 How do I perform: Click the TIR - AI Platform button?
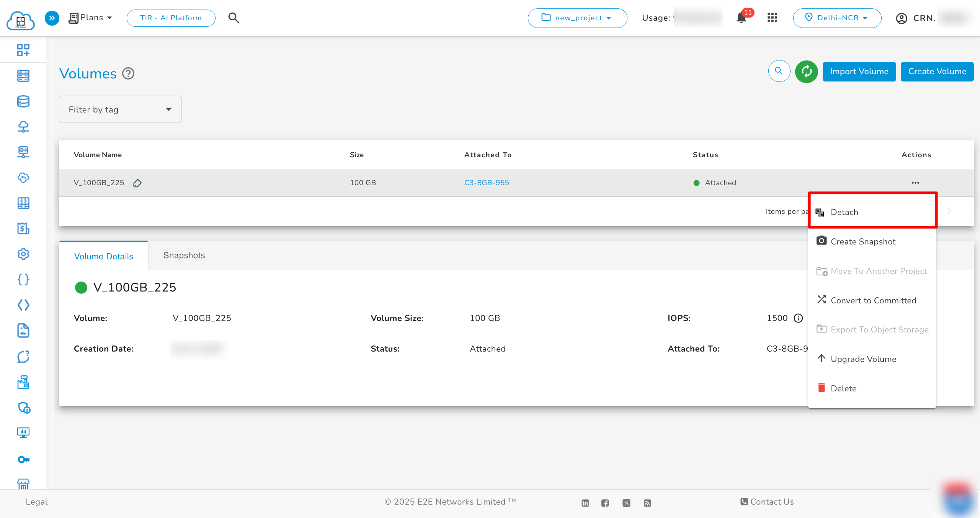171,18
